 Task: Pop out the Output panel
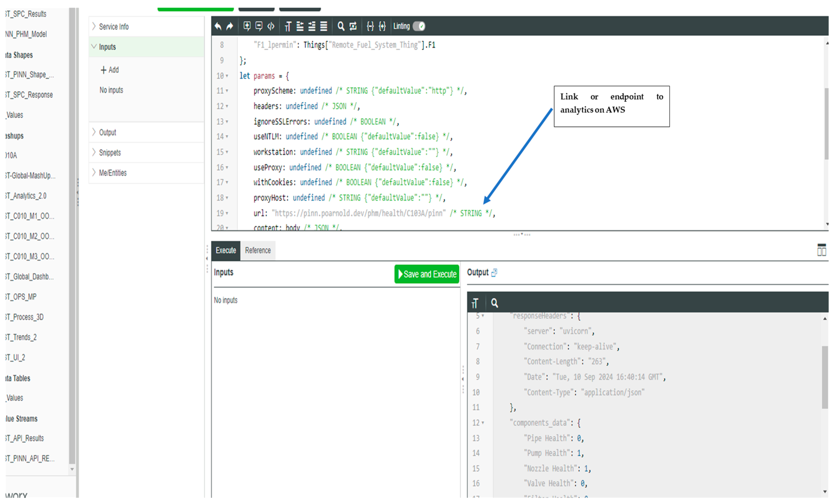(x=494, y=272)
